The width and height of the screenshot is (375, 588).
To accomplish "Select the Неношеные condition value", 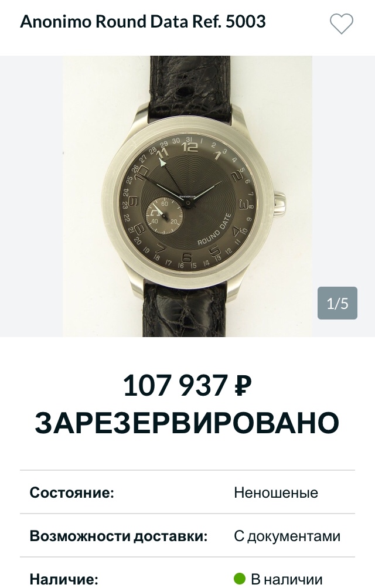I will coord(276,492).
